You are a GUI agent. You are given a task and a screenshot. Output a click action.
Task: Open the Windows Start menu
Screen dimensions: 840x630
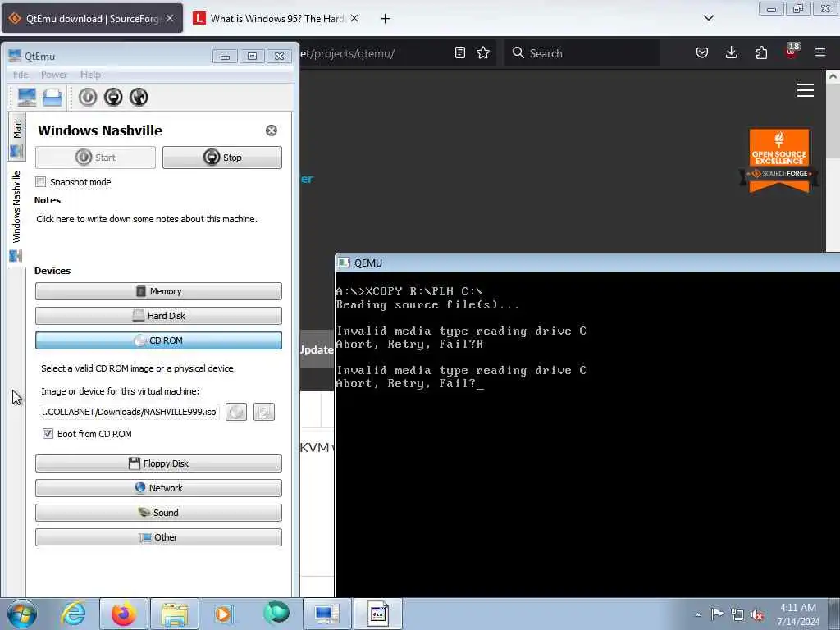(x=22, y=614)
